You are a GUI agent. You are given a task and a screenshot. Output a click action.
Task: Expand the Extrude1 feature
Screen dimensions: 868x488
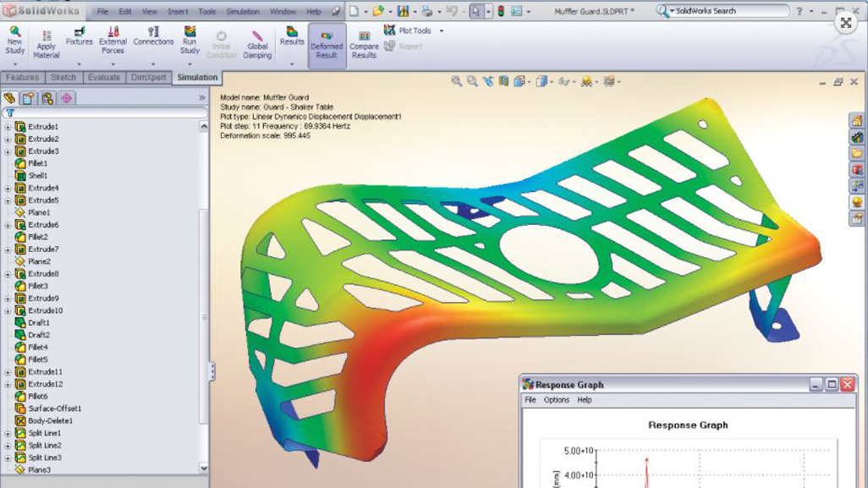click(x=8, y=127)
